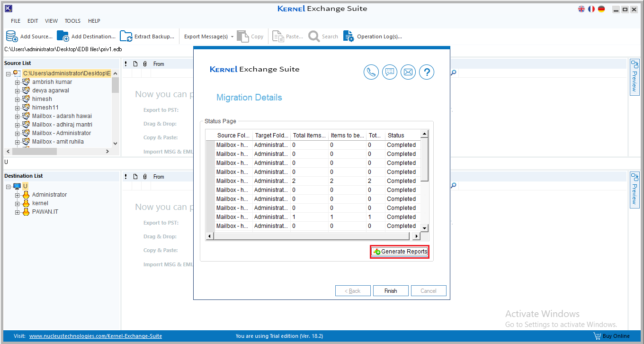Switch language to English flag

coord(581,9)
